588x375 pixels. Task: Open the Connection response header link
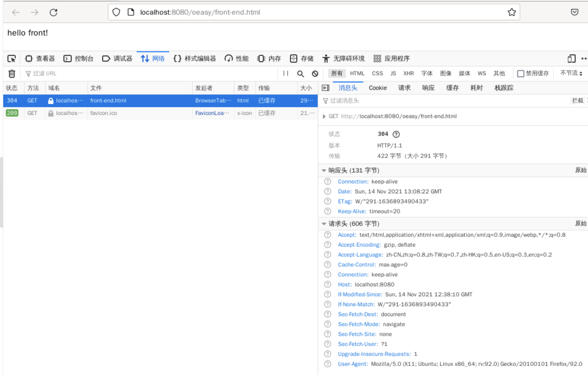tap(353, 181)
